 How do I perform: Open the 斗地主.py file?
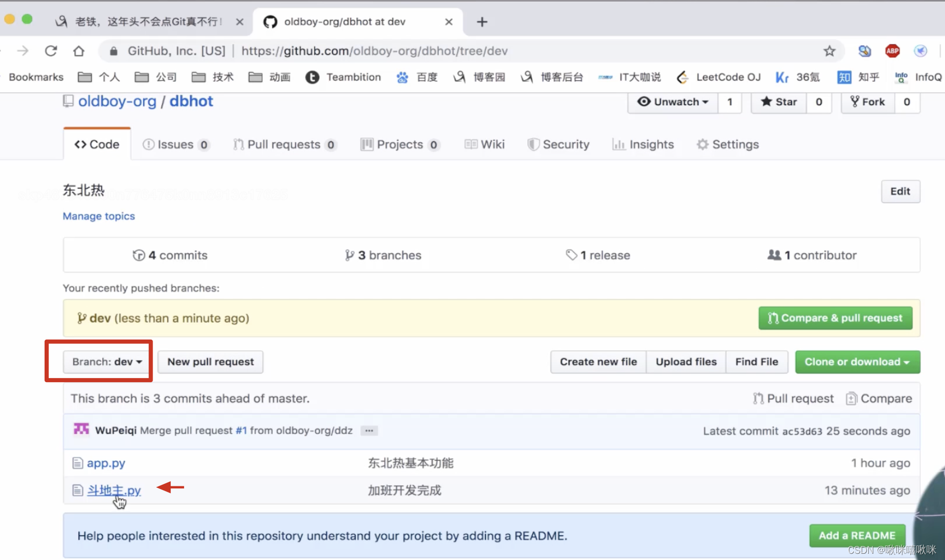point(114,490)
